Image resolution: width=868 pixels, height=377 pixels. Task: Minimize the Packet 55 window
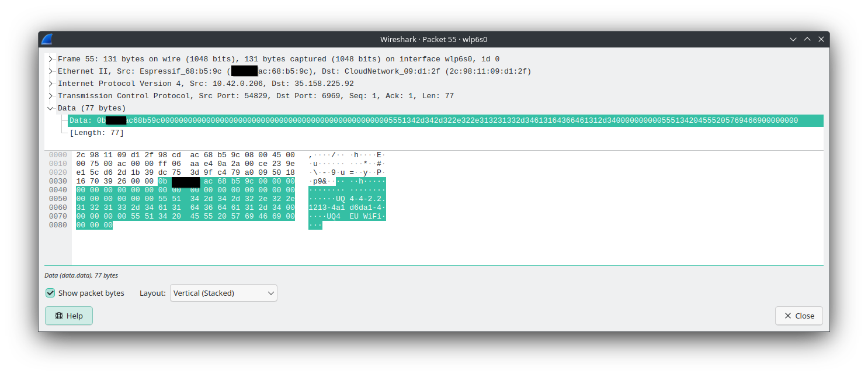[x=793, y=39]
